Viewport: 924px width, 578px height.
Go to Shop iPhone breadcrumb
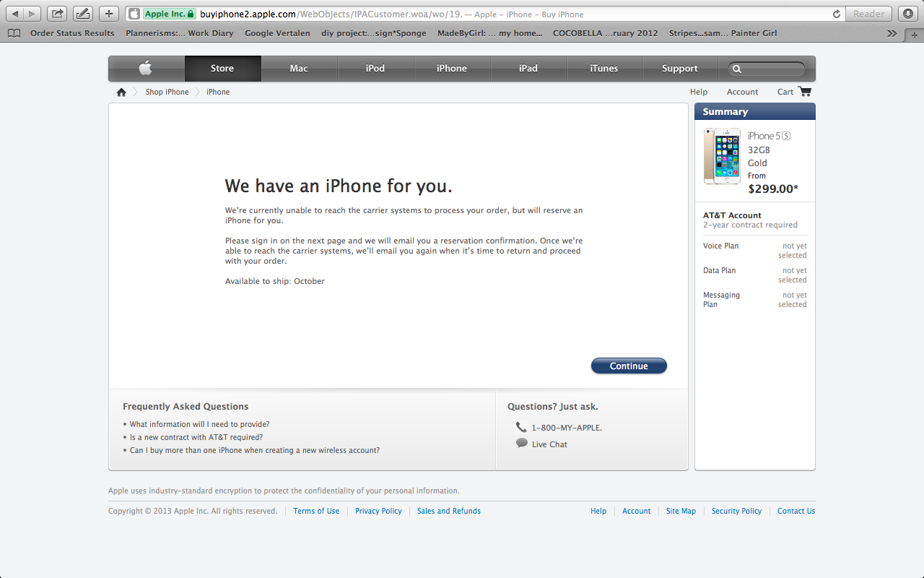pyautogui.click(x=167, y=92)
